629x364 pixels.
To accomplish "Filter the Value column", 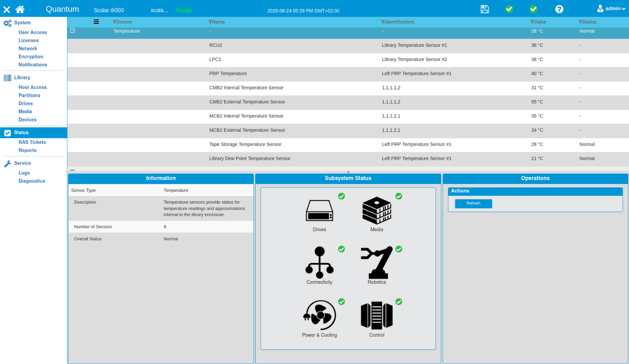I will click(532, 22).
